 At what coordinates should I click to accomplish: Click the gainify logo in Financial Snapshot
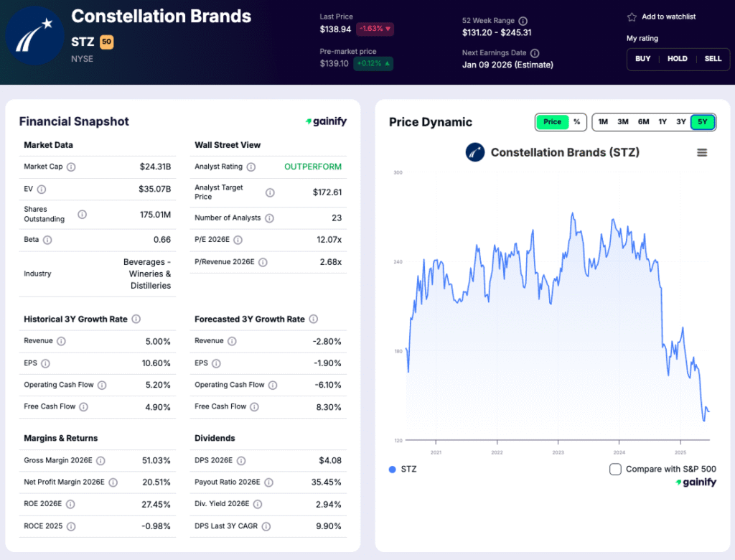[326, 121]
